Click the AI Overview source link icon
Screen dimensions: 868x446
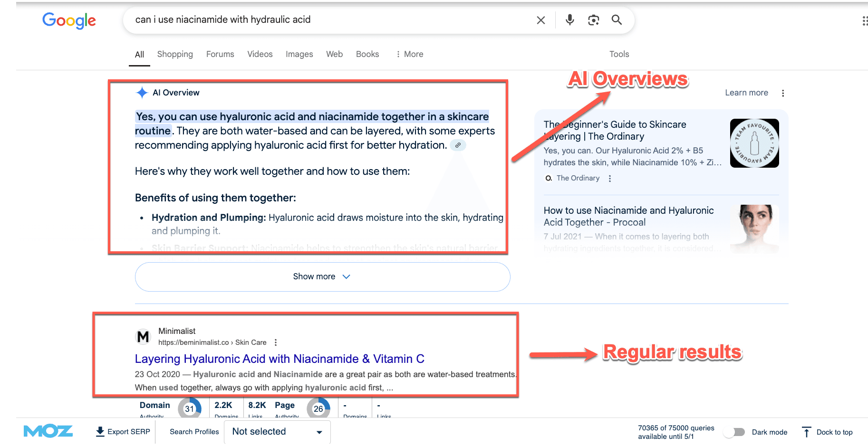tap(458, 145)
